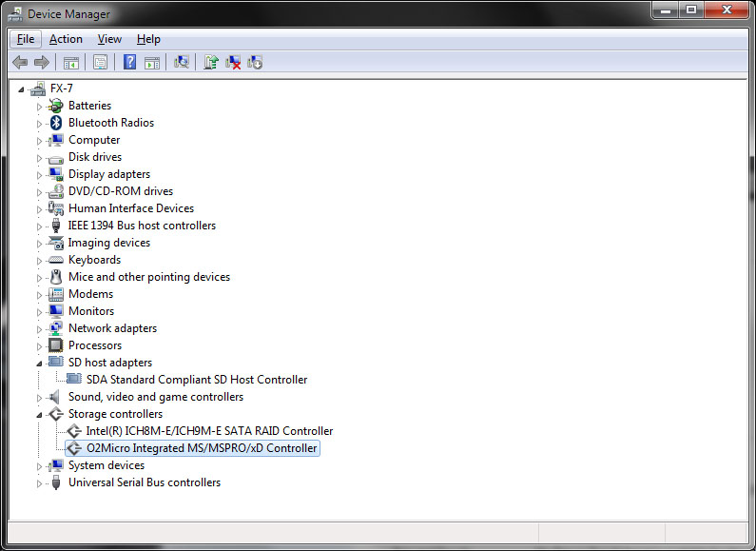
Task: Expand the Batteries node arrow
Action: (x=39, y=107)
